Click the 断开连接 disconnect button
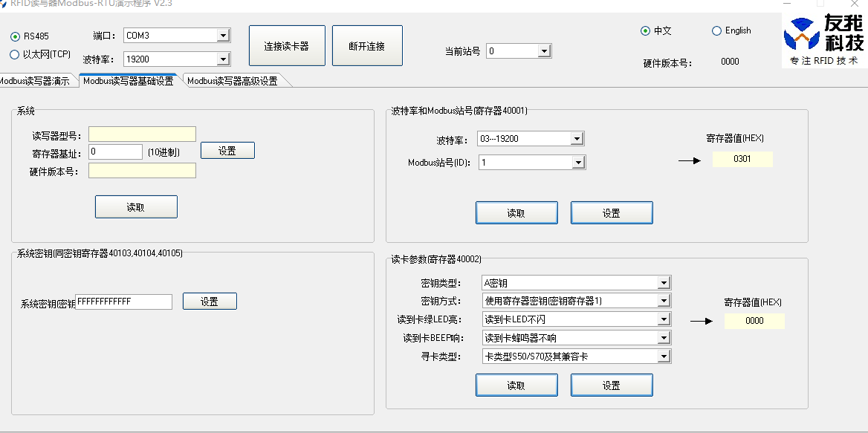This screenshot has width=868, height=433. point(367,45)
